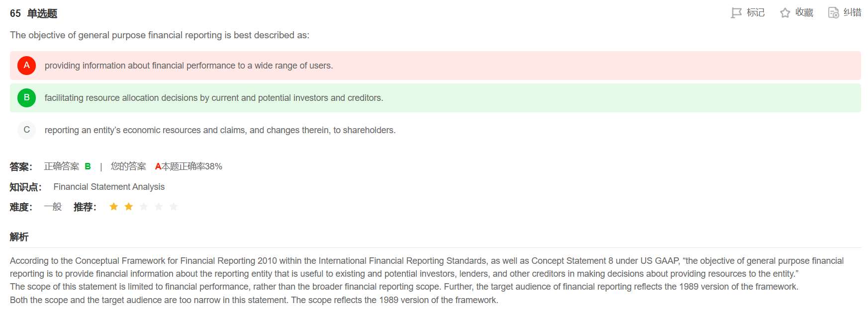Click the 纠错 label text
Viewport: 868px width, 311px height.
coord(852,13)
